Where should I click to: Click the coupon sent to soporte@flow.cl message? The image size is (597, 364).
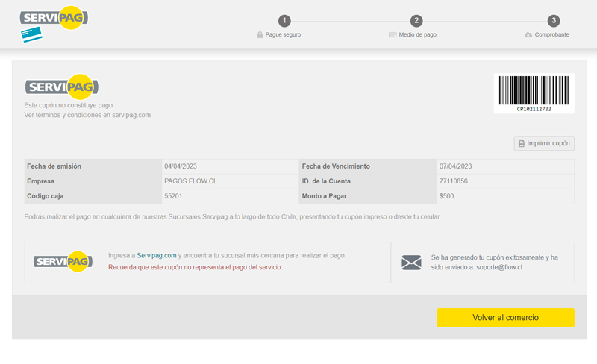[x=495, y=263]
